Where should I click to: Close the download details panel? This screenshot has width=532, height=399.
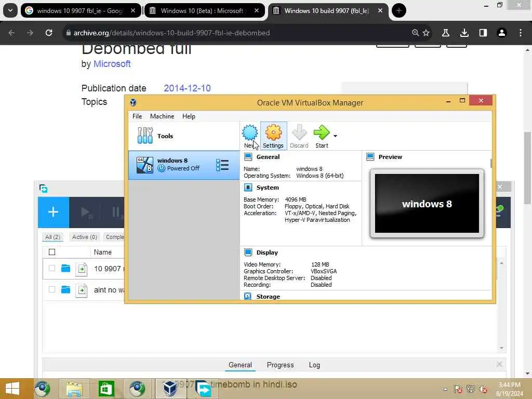499,364
